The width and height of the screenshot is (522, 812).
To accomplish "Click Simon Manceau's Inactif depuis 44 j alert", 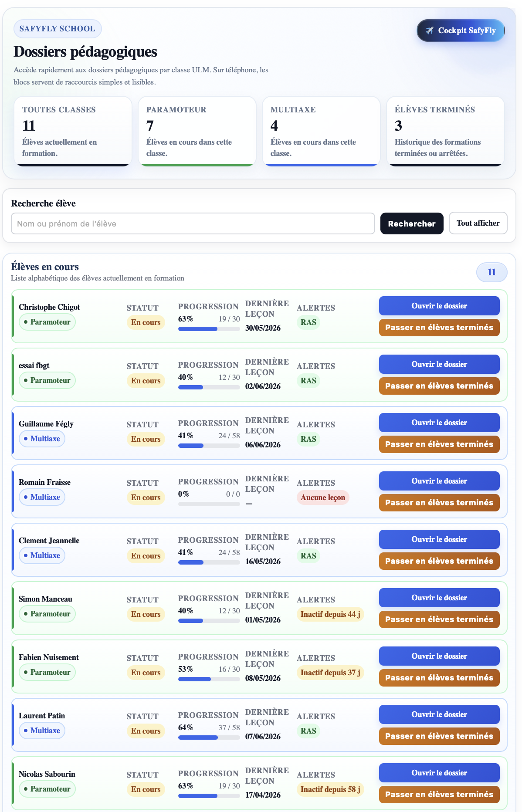I will 330,614.
